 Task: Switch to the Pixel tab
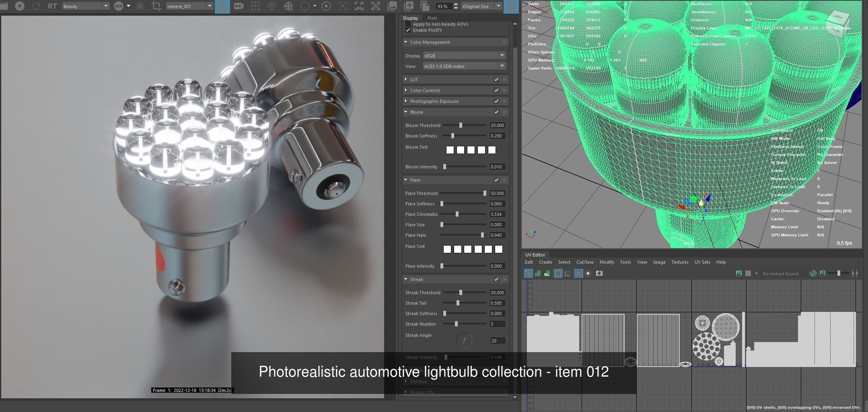[x=432, y=18]
